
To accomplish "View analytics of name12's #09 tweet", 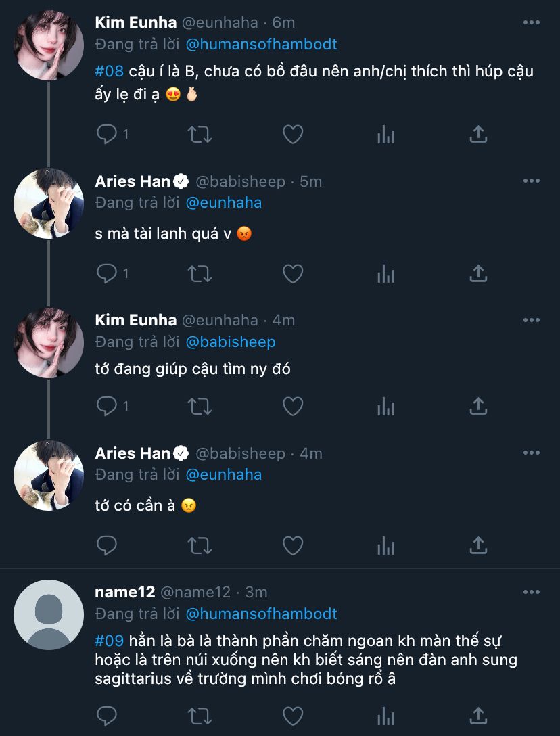I will [x=386, y=716].
